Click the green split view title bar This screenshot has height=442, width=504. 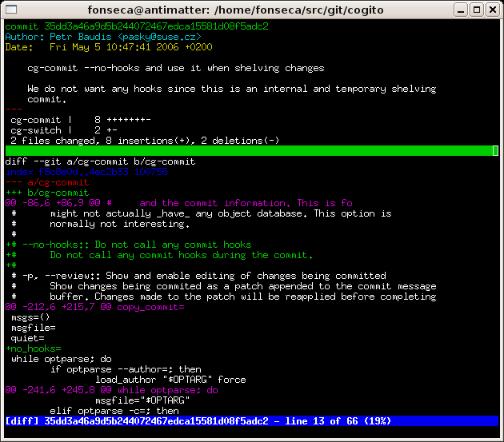[240, 150]
